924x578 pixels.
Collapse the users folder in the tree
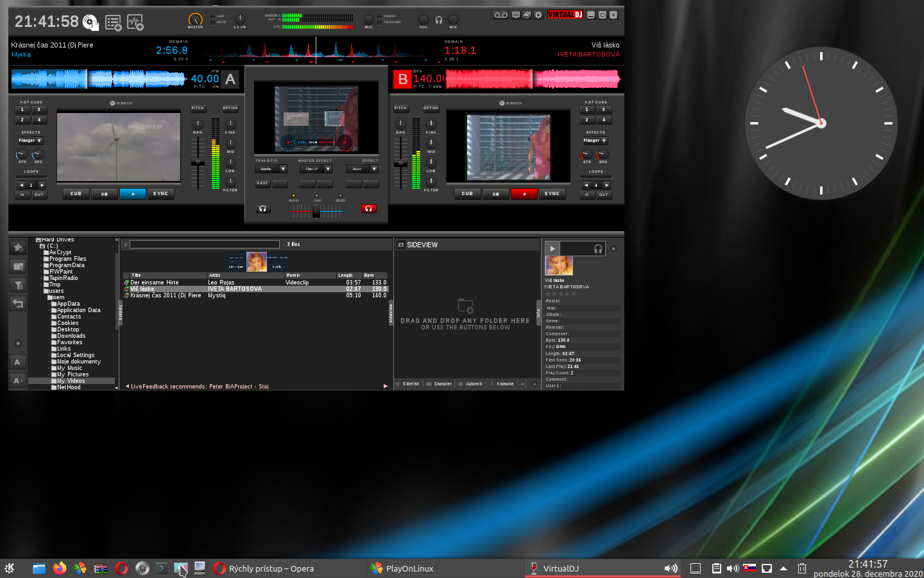coord(41,291)
